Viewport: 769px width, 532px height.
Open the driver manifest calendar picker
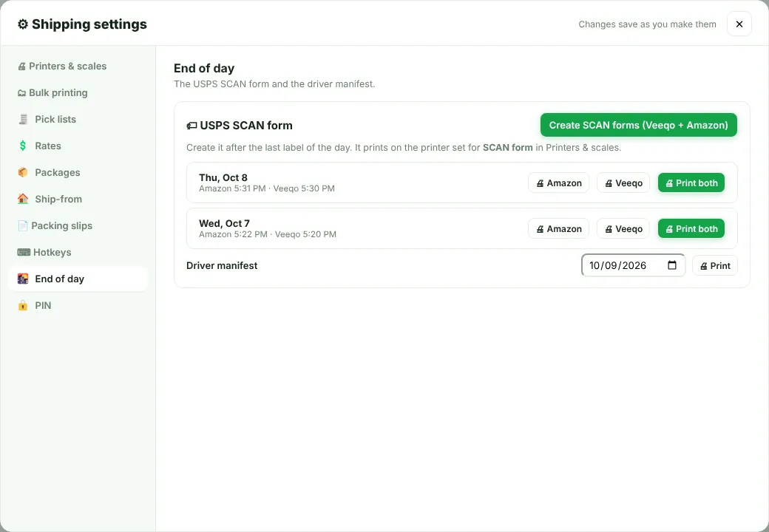(672, 265)
